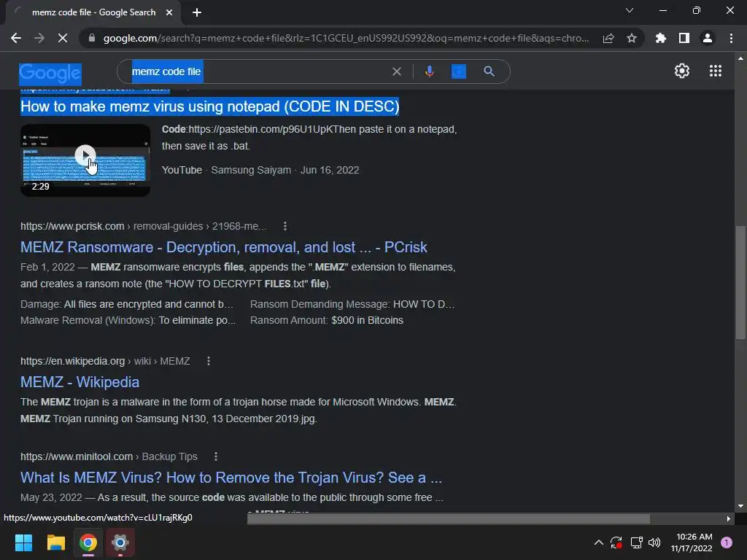
Task: Open the Chrome profile avatar
Action: click(x=707, y=38)
